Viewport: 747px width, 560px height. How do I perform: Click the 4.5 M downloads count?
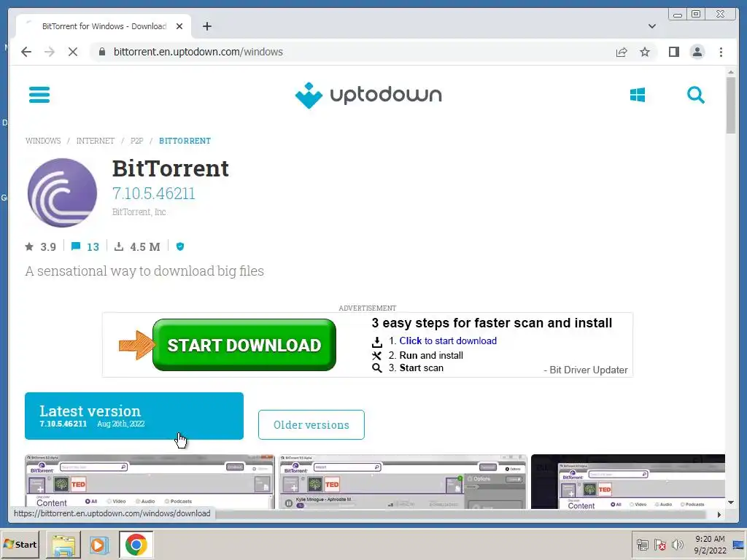click(x=145, y=246)
